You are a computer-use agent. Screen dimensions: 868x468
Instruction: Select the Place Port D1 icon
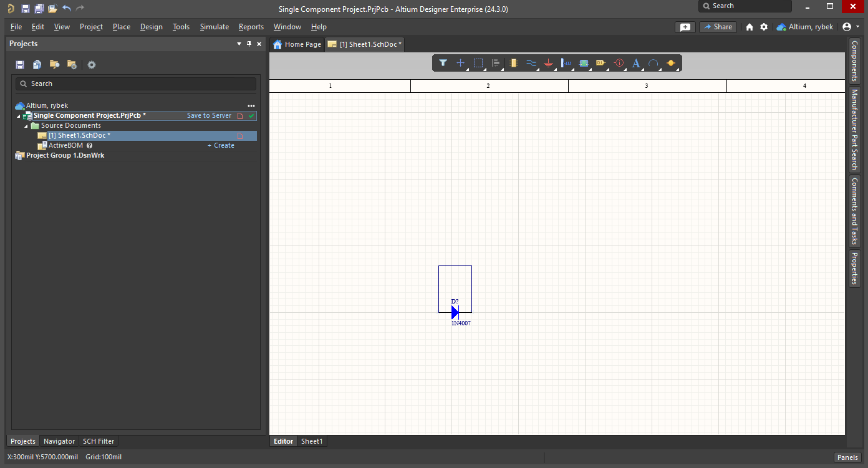(601, 63)
